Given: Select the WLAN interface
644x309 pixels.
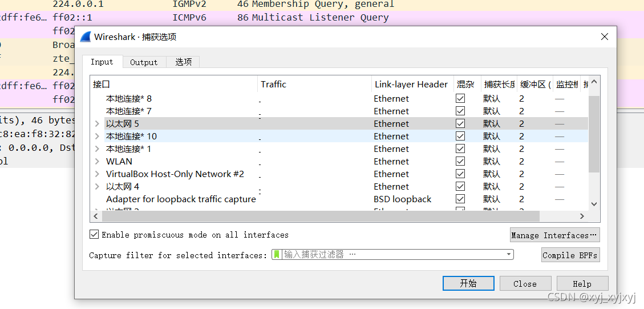Looking at the screenshot, I should [x=119, y=161].
